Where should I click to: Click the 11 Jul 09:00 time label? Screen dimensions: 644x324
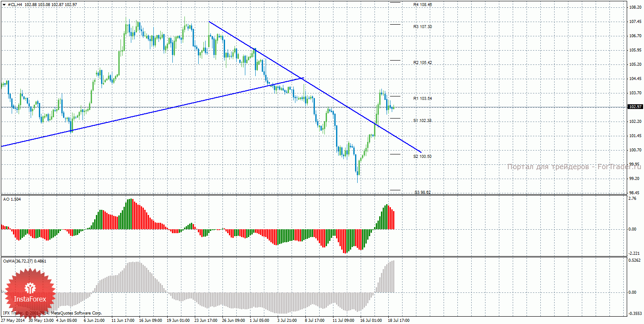point(344,321)
